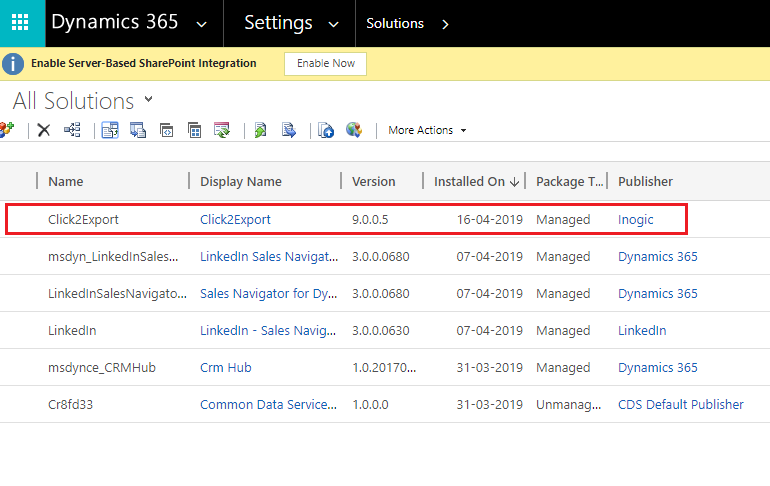The height and width of the screenshot is (486, 770).
Task: Click the Publish All Customizations icon
Action: coord(326,130)
